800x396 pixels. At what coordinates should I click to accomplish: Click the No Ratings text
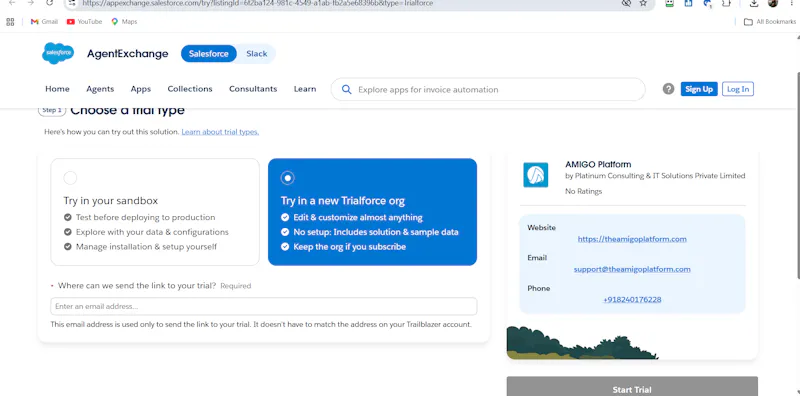point(583,191)
